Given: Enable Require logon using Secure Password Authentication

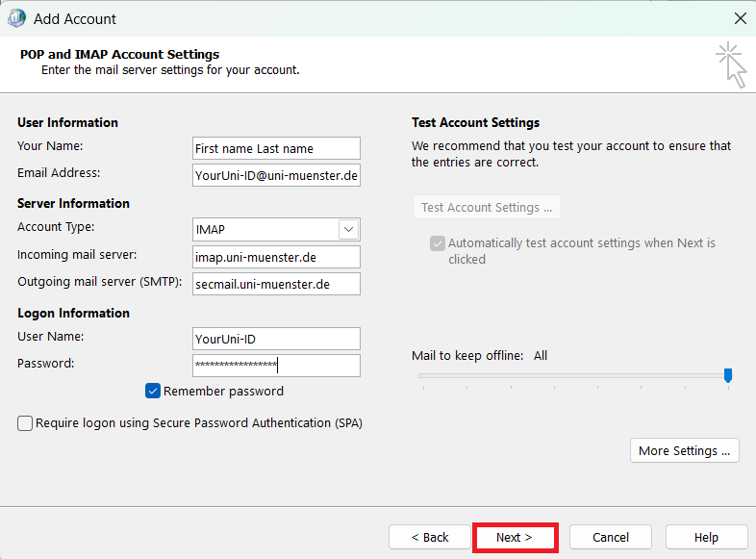Looking at the screenshot, I should 25,423.
